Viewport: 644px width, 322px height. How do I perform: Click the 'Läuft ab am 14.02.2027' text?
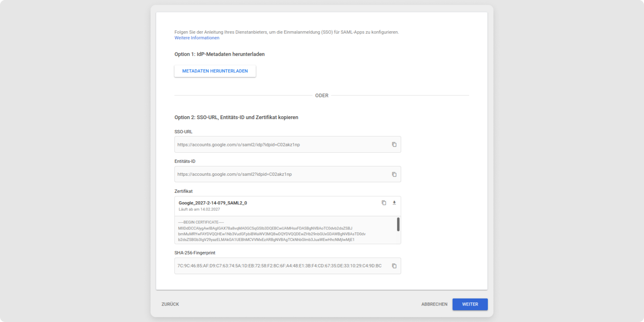click(x=199, y=209)
